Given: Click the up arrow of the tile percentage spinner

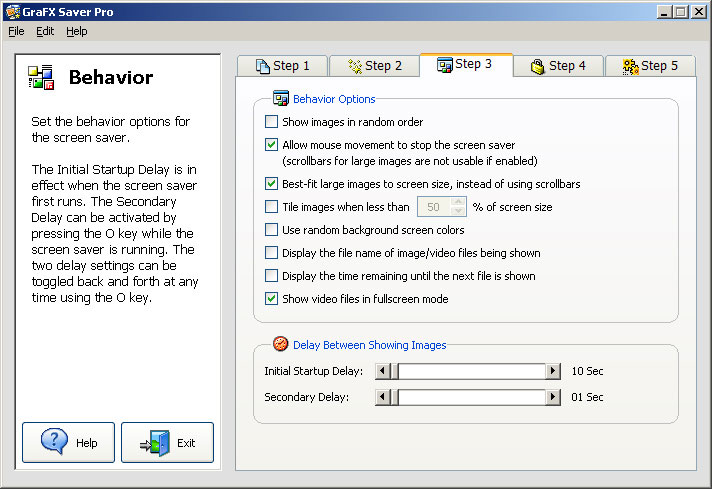Looking at the screenshot, I should (459, 202).
